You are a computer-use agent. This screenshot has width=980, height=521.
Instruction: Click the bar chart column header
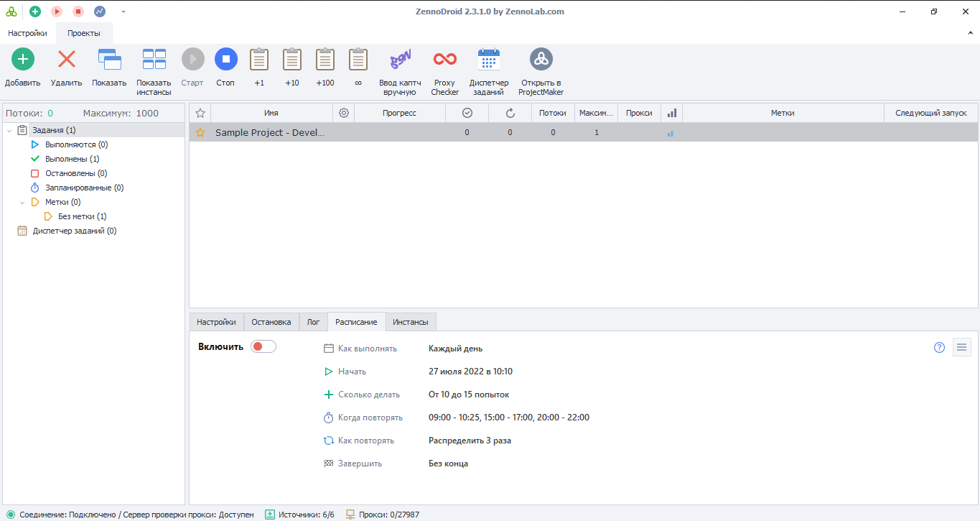pos(671,113)
